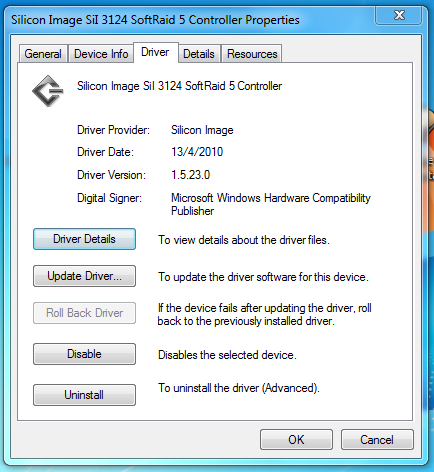
Task: Open the Resources tab
Action: click(x=252, y=54)
